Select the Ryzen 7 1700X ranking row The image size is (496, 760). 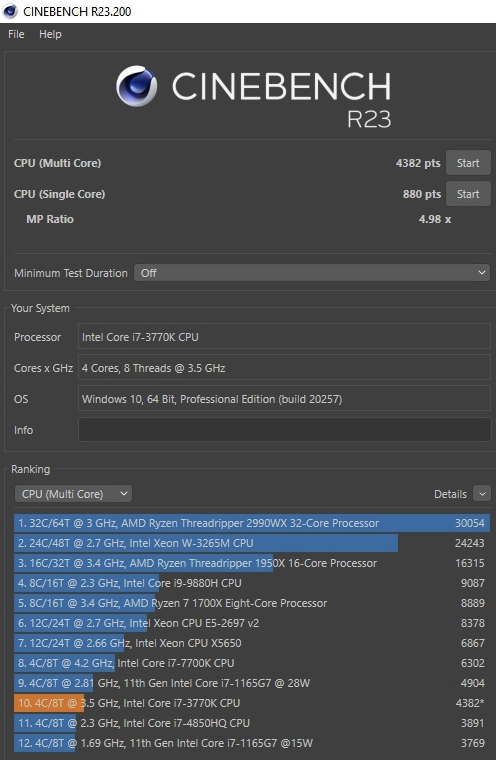click(x=252, y=603)
